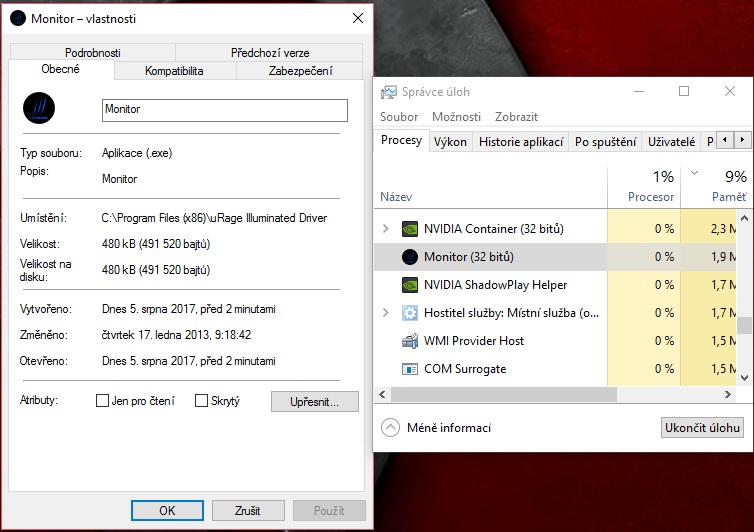Image resolution: width=754 pixels, height=532 pixels.
Task: Select the Hostitel služby: Místní služba row
Action: [x=555, y=313]
